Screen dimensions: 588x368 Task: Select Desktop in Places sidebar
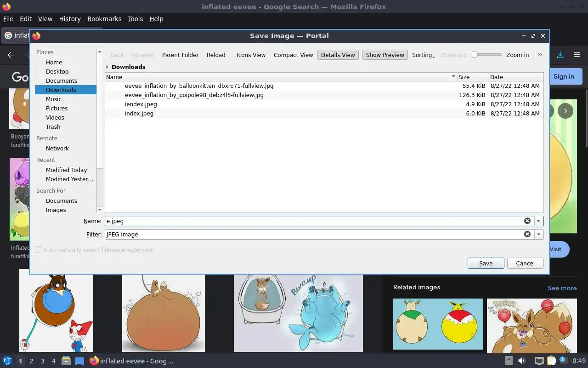tap(57, 71)
